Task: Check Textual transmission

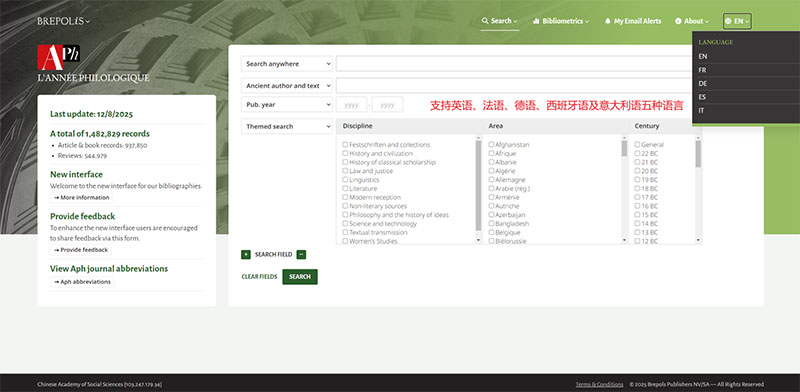Action: click(x=345, y=232)
